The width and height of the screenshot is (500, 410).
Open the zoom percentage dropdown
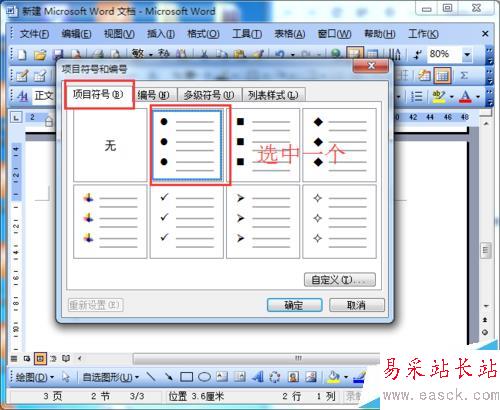coord(467,54)
